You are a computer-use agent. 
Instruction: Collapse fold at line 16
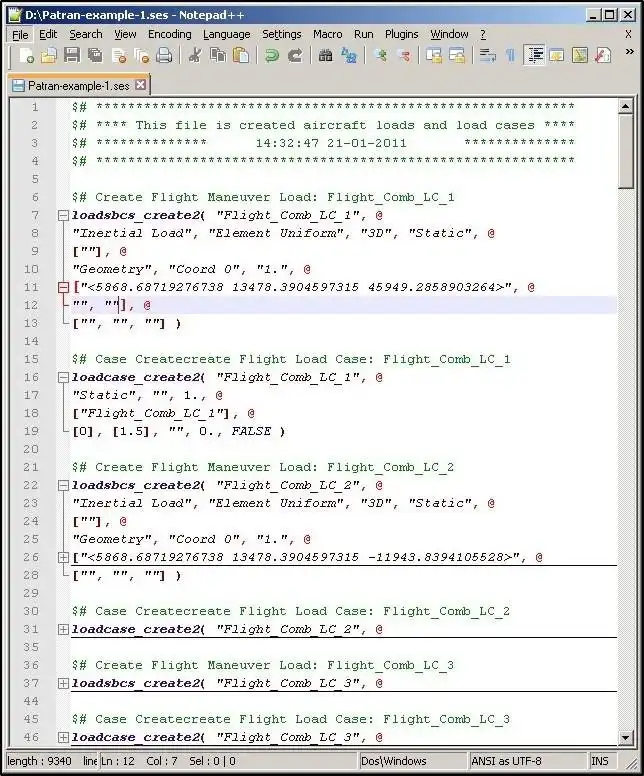tap(63, 377)
